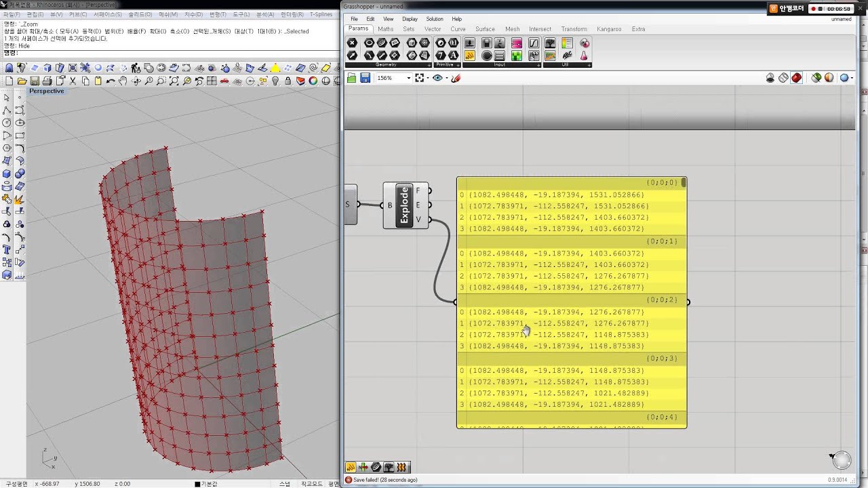This screenshot has height=488, width=868.
Task: Select the text parameter A icon in Primitive
Action: pos(453,56)
